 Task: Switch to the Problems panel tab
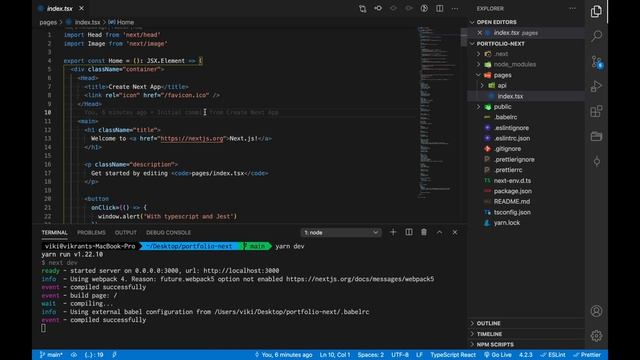coord(91,233)
